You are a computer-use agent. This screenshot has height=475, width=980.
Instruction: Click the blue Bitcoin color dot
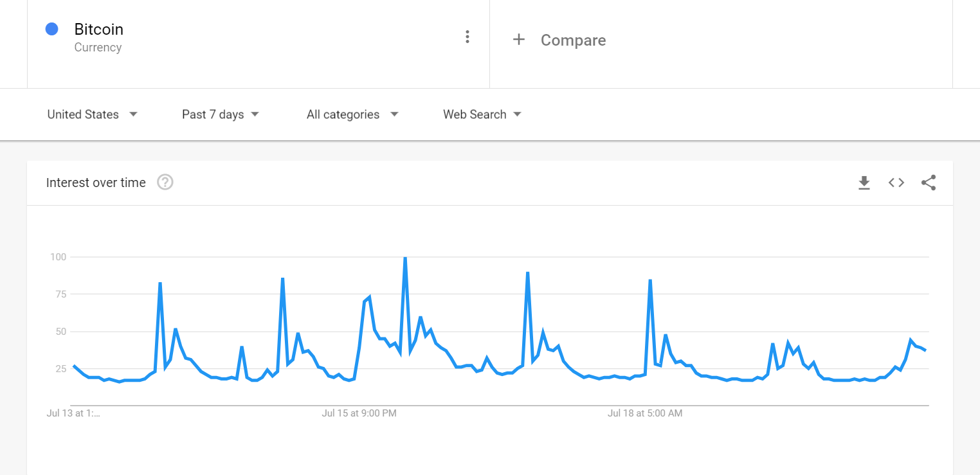tap(52, 29)
